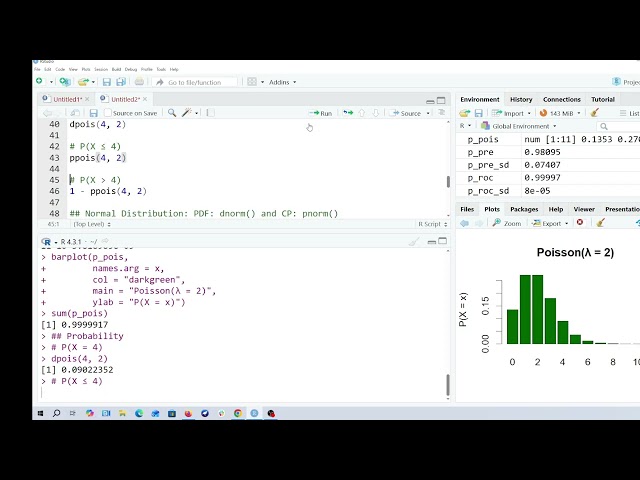
Task: Open the R Script file type selector
Action: click(433, 224)
